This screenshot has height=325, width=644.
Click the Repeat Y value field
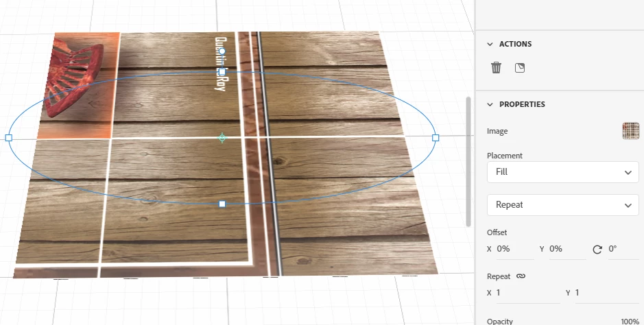607,293
